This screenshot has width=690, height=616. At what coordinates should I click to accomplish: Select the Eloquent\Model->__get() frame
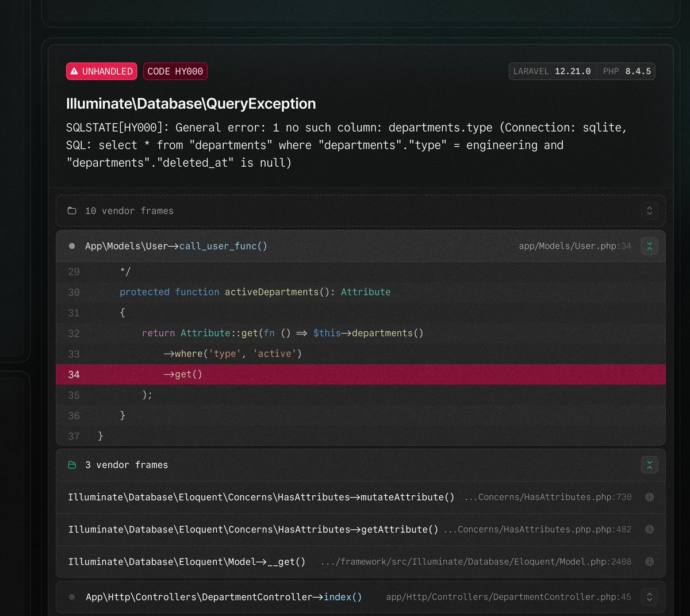point(361,561)
